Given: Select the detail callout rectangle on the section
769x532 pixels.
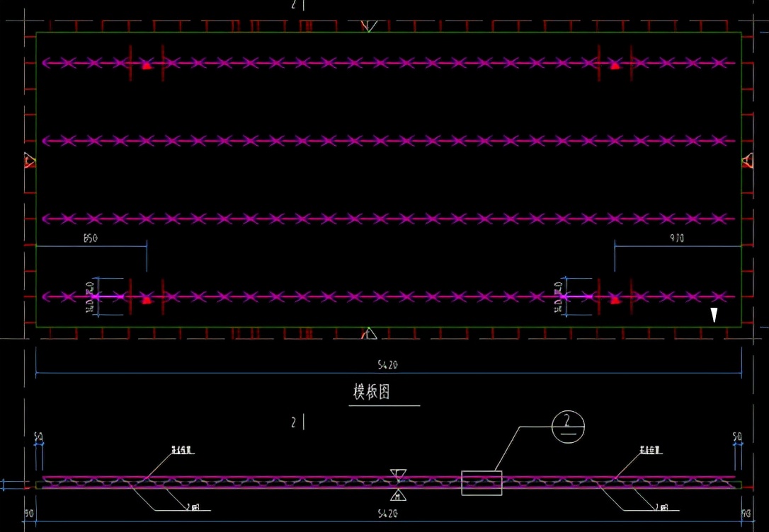Looking at the screenshot, I should 482,483.
